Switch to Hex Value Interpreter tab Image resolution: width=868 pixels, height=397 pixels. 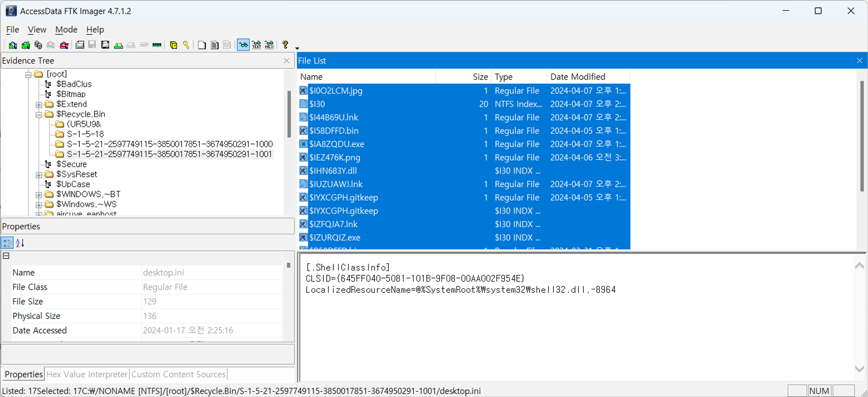click(87, 374)
